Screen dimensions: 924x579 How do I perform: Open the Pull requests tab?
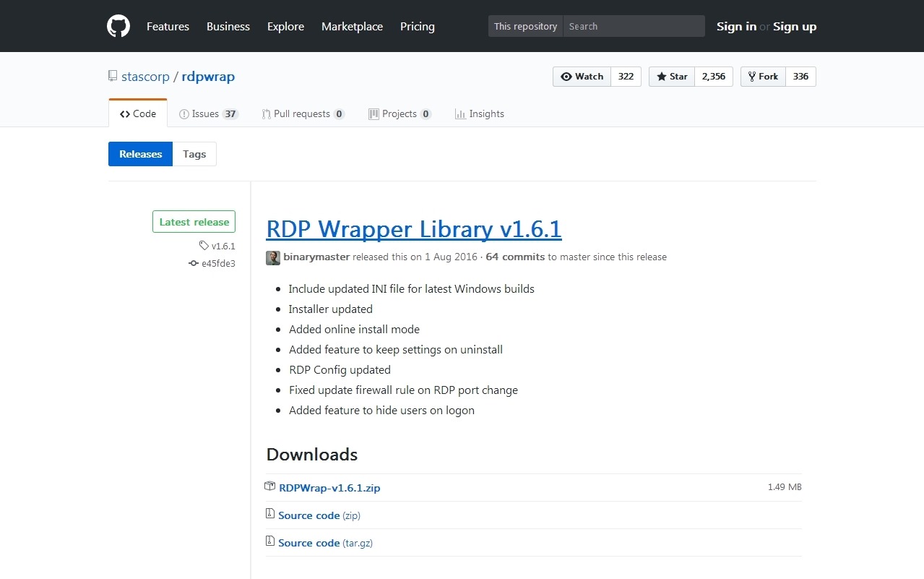click(302, 114)
